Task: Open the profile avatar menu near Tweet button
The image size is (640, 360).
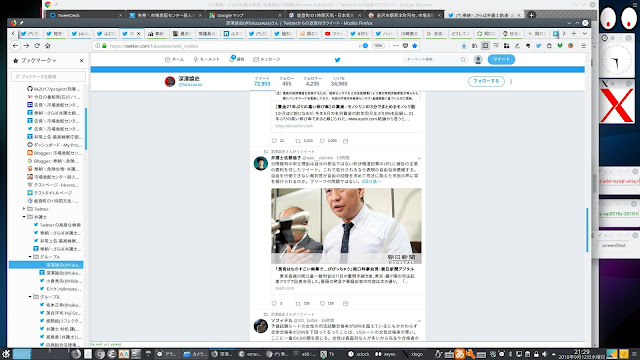Action: [478, 60]
